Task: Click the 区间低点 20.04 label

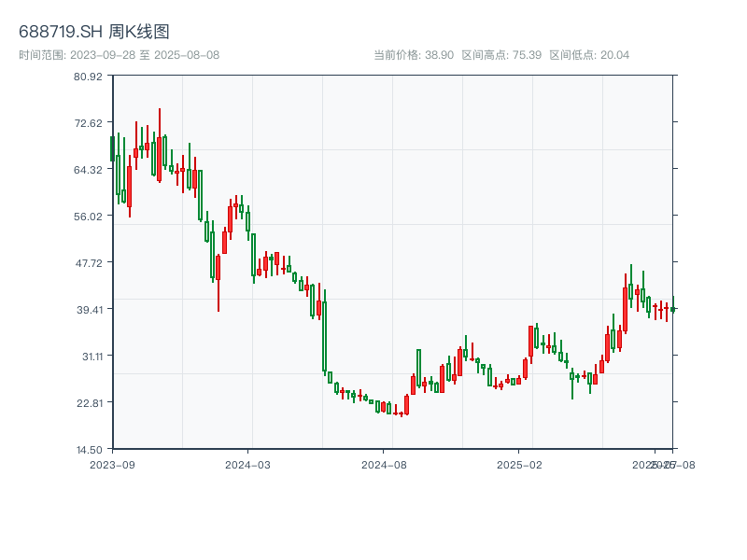Action: coord(589,55)
